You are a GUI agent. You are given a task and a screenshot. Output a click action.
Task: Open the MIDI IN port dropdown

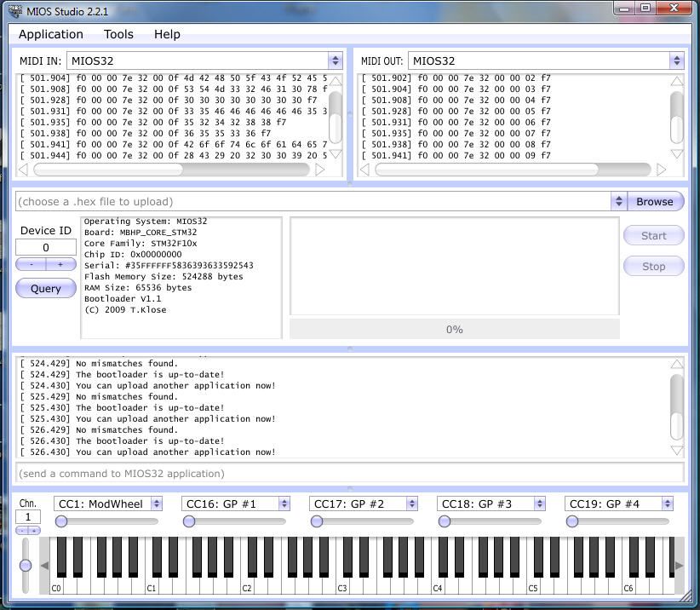(x=204, y=60)
